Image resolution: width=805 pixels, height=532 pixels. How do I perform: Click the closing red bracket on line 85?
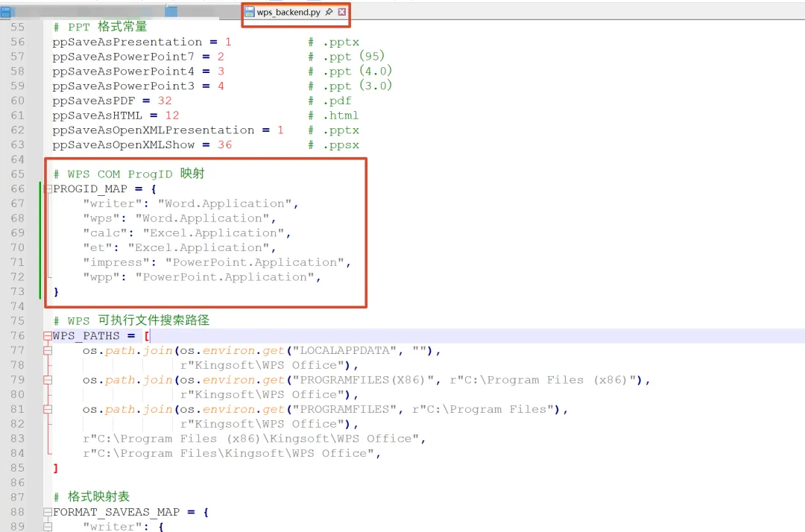point(55,469)
